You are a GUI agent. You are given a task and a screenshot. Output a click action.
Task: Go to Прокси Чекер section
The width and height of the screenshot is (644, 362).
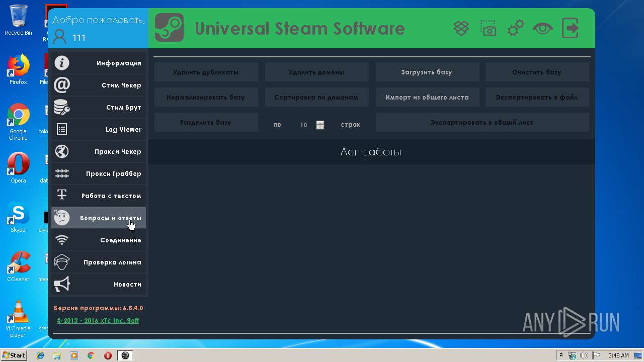(x=99, y=151)
